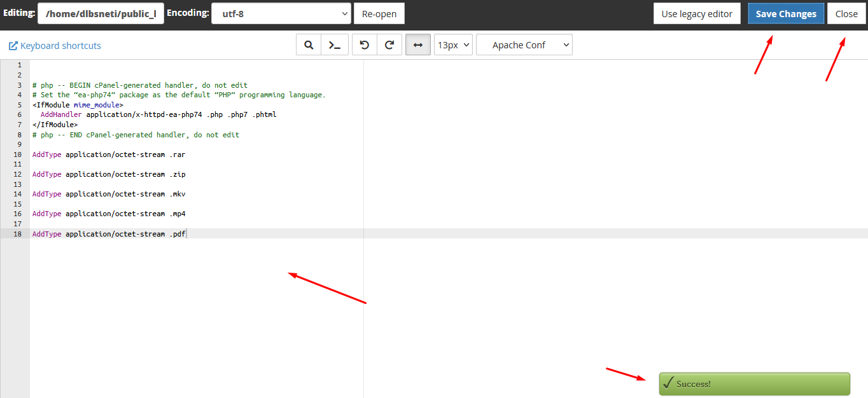The image size is (868, 398).
Task: Undo the last edit
Action: pyautogui.click(x=365, y=45)
